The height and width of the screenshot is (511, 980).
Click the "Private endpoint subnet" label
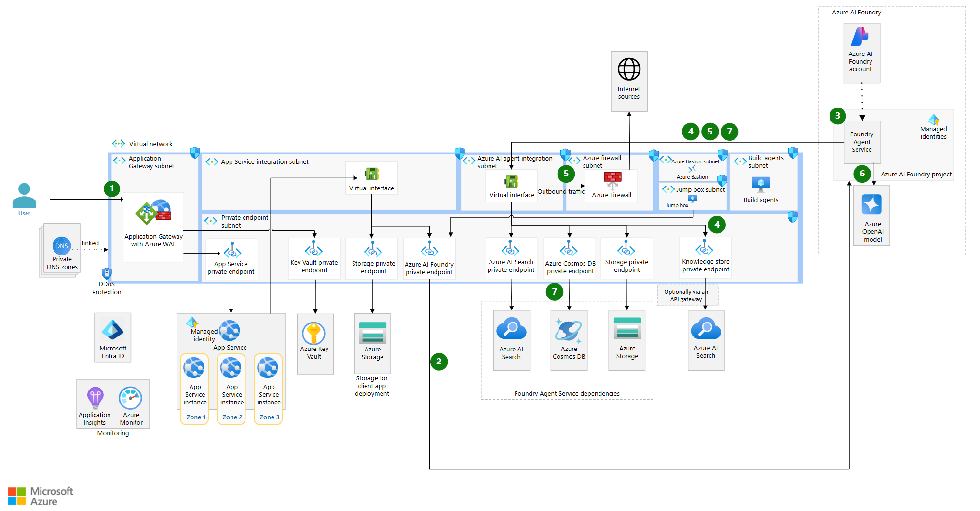pos(245,221)
